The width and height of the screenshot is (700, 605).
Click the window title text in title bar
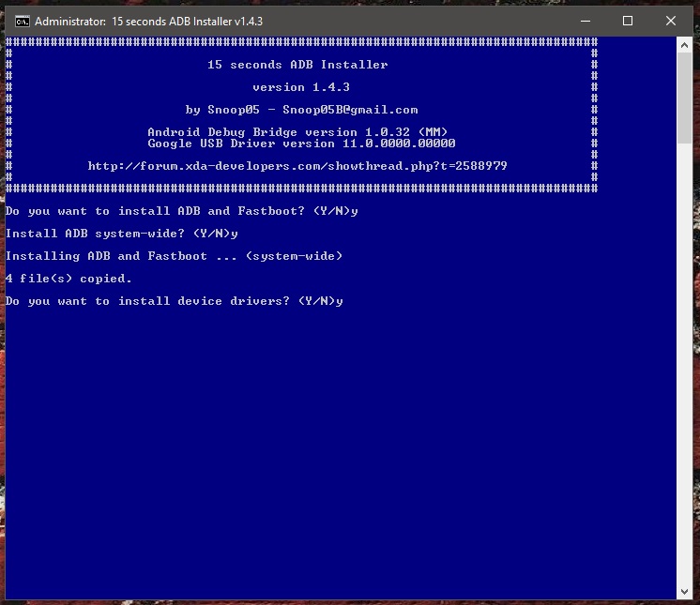[x=149, y=21]
